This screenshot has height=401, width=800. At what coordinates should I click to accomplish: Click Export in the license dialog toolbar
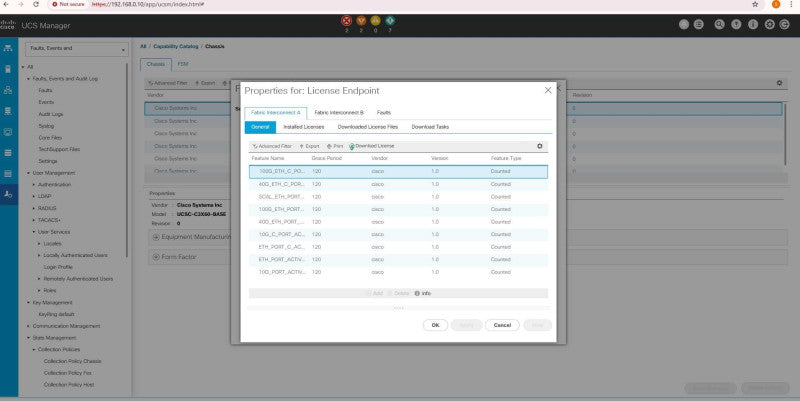point(309,146)
